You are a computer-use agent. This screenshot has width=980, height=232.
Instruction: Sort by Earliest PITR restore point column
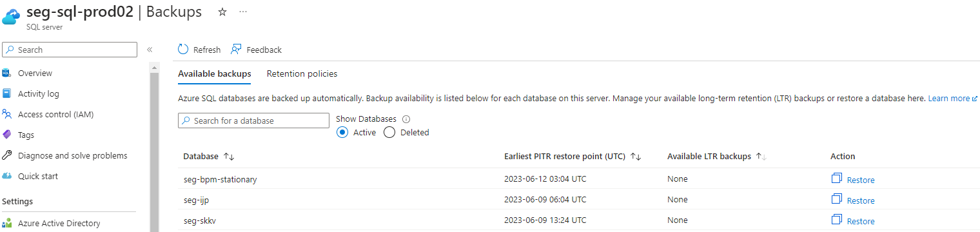[636, 157]
